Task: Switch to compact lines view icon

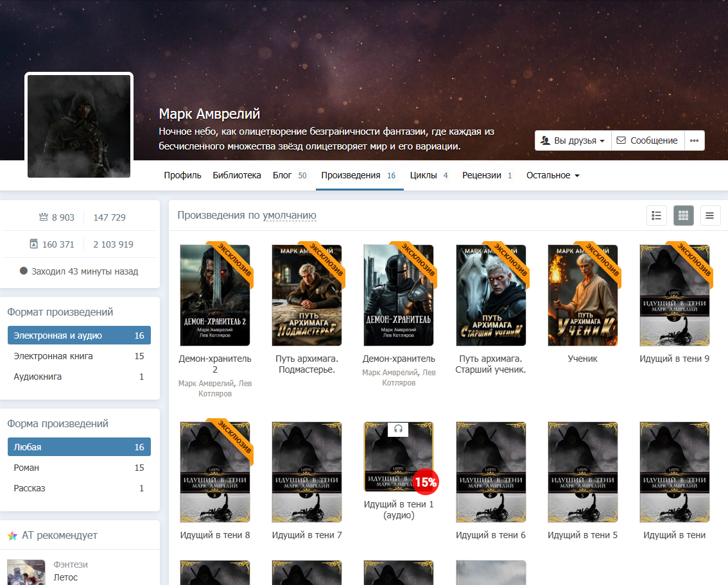Action: tap(710, 216)
